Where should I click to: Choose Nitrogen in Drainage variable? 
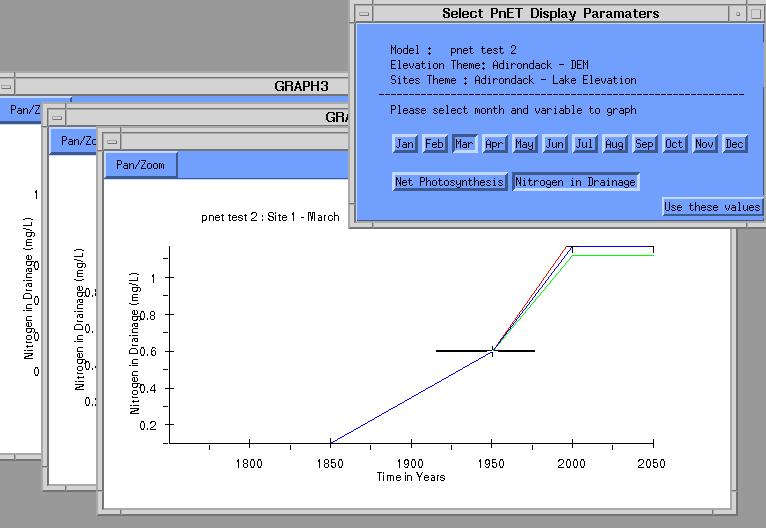tap(575, 182)
